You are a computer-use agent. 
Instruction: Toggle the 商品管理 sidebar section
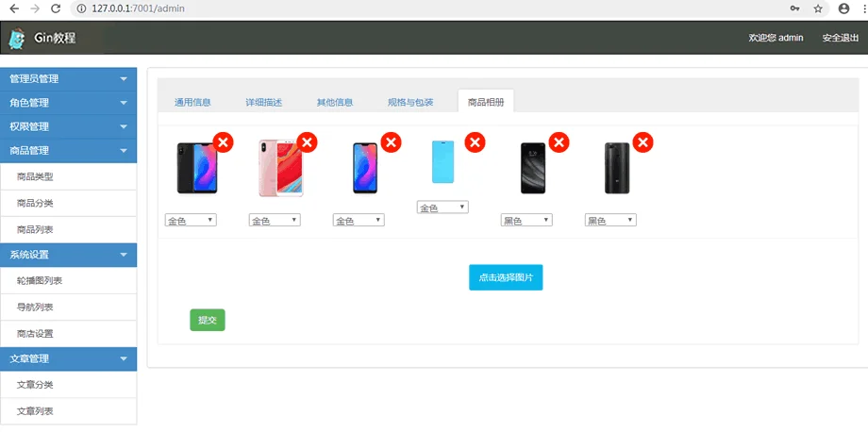point(68,151)
